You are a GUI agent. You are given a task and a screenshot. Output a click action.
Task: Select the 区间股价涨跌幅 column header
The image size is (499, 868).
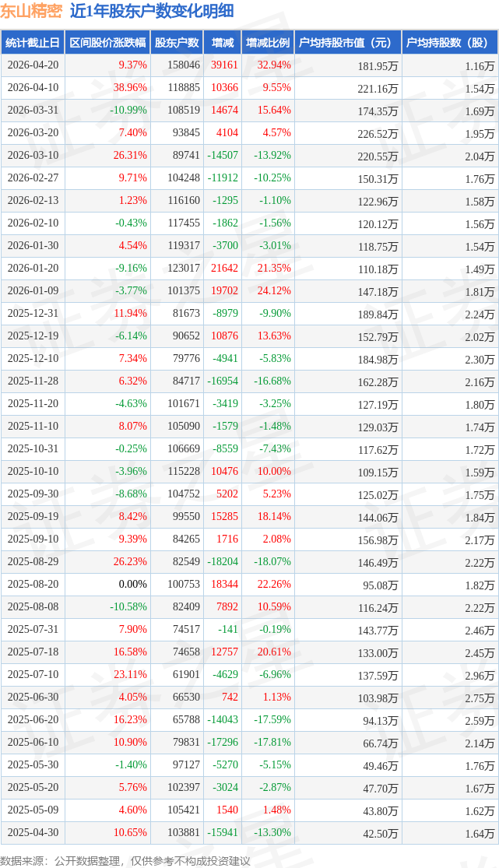click(x=107, y=43)
